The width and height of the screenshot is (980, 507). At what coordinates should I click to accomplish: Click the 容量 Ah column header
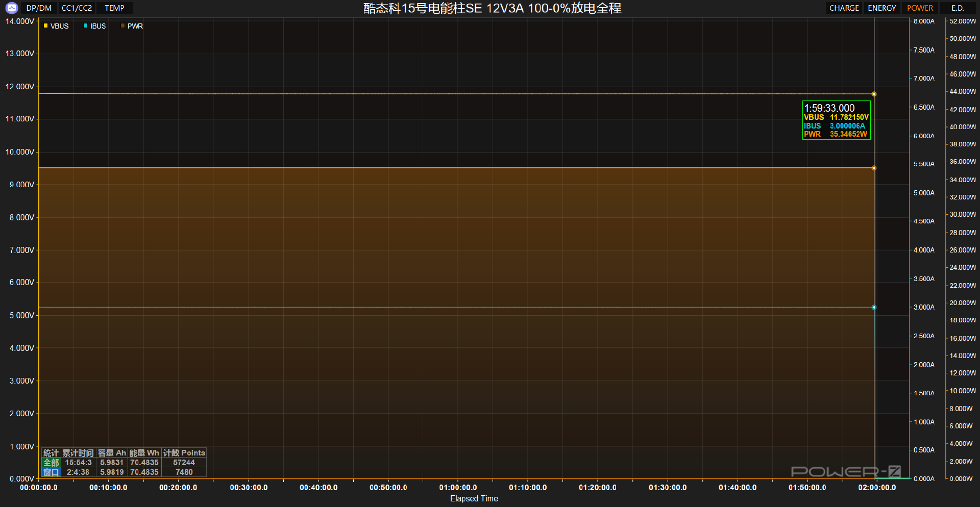[112, 453]
